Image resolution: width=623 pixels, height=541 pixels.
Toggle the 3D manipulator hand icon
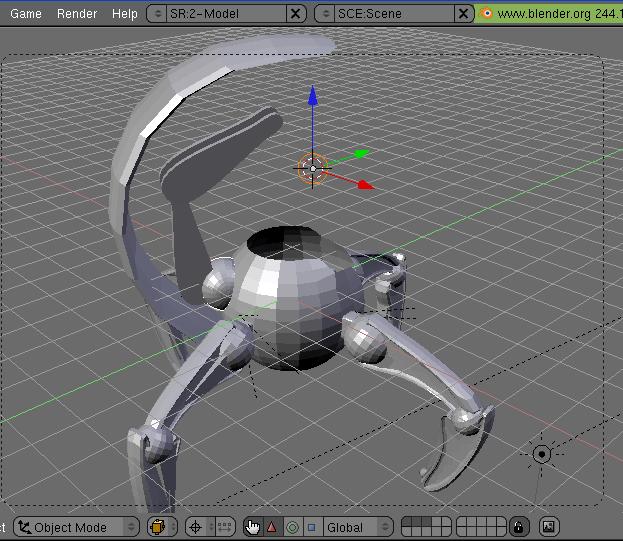pos(253,527)
